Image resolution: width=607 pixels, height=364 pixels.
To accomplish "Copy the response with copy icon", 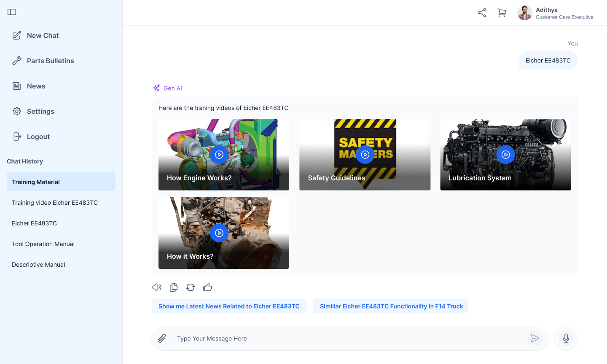I will (174, 287).
